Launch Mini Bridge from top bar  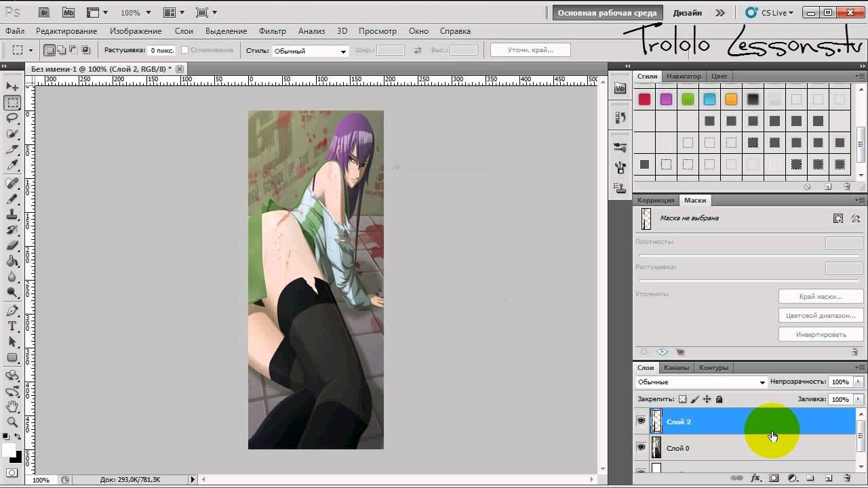coord(68,12)
